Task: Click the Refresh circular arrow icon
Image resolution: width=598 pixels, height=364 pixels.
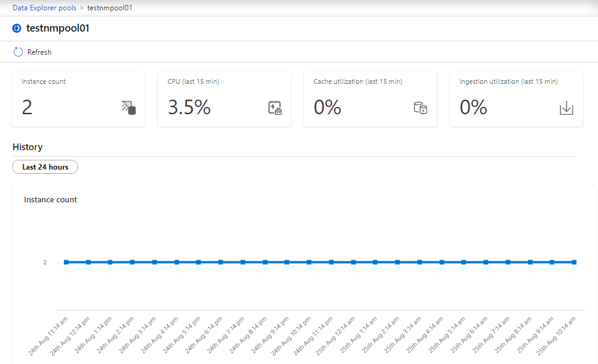Action: click(x=18, y=52)
